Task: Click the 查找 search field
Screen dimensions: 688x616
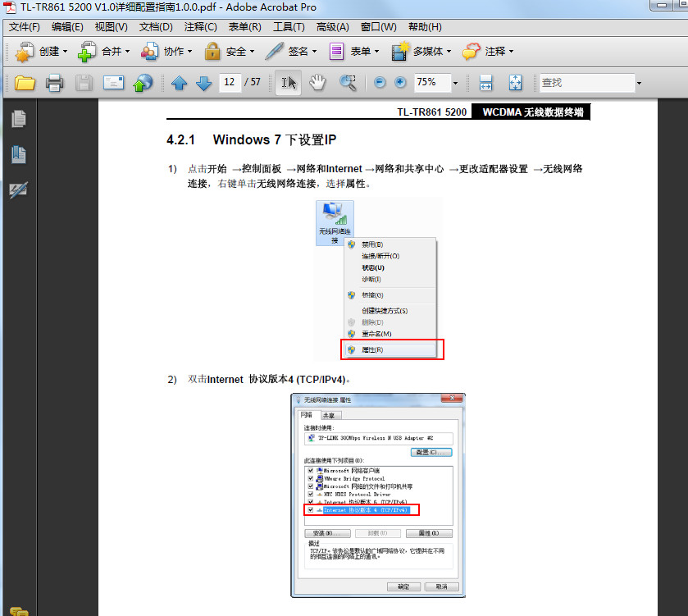Action: [x=587, y=83]
